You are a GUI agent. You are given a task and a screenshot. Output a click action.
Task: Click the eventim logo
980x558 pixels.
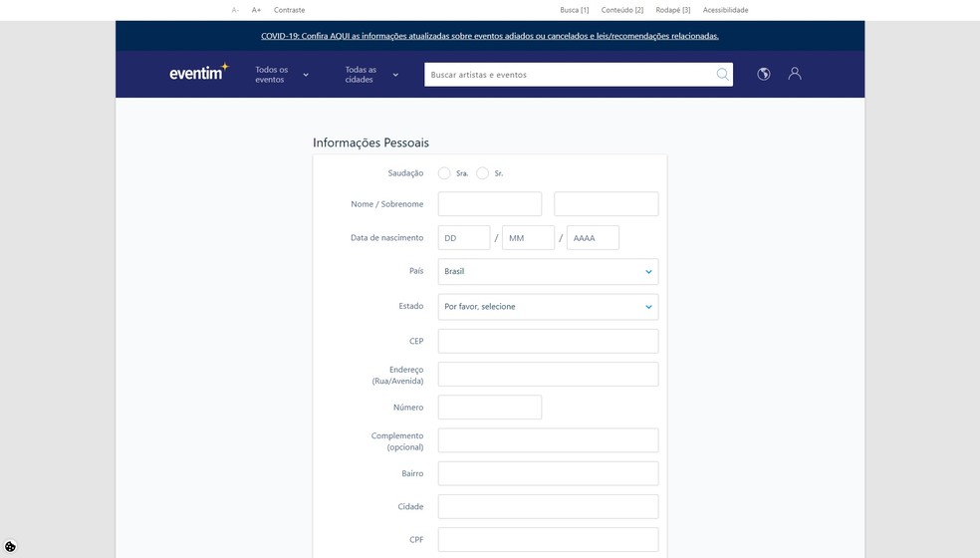(198, 73)
